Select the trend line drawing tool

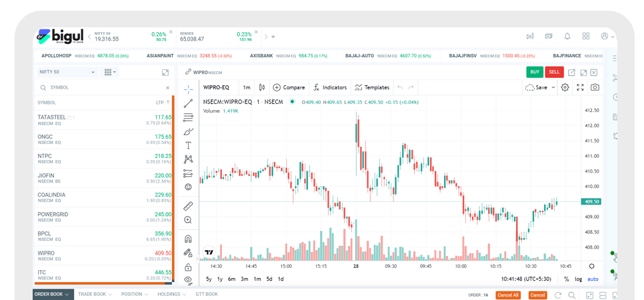(x=188, y=103)
